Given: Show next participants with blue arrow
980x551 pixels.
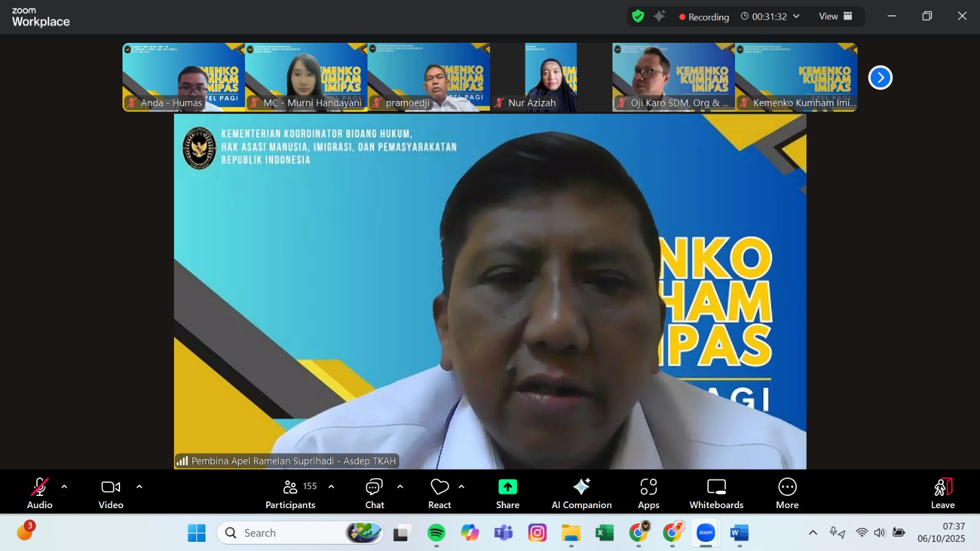Looking at the screenshot, I should coord(880,78).
